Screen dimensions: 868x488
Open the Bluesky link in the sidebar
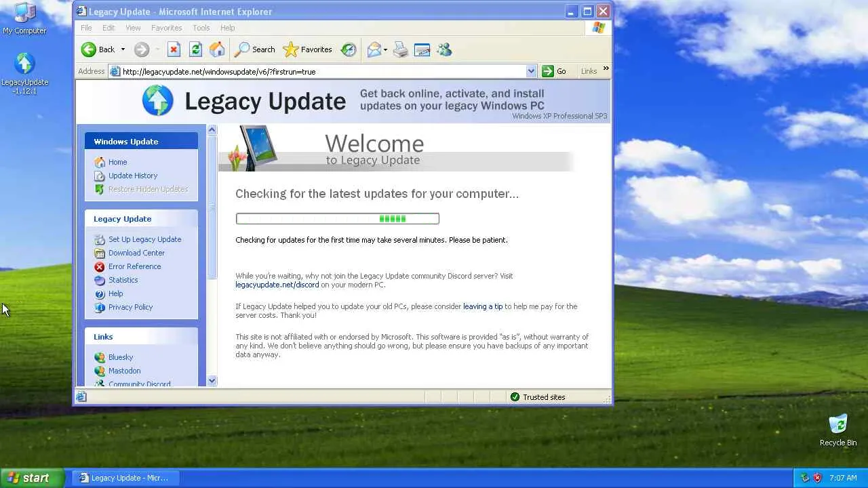[x=121, y=357]
